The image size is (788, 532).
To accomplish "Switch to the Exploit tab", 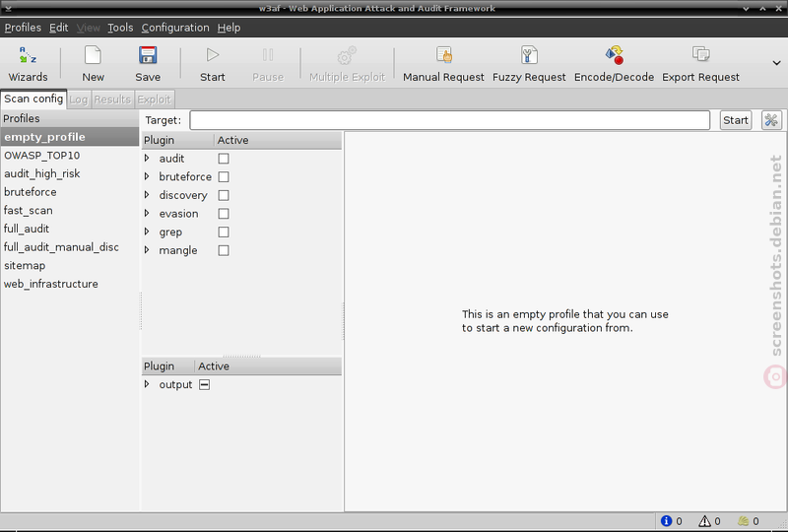I will (x=155, y=100).
